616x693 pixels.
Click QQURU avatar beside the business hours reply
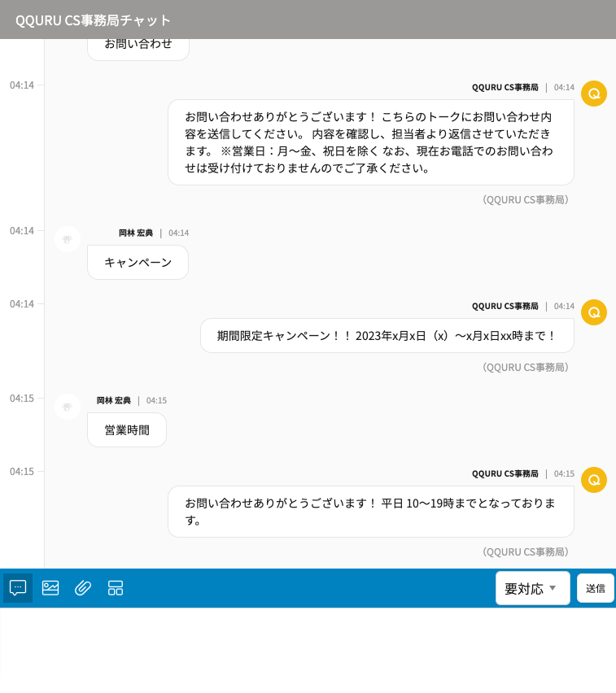tap(594, 480)
